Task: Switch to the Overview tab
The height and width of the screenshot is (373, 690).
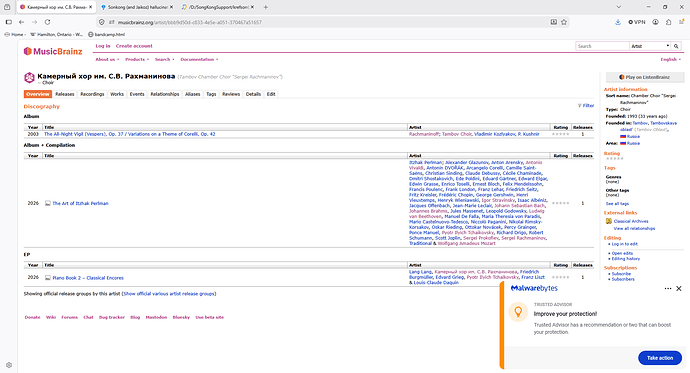Action: click(38, 94)
